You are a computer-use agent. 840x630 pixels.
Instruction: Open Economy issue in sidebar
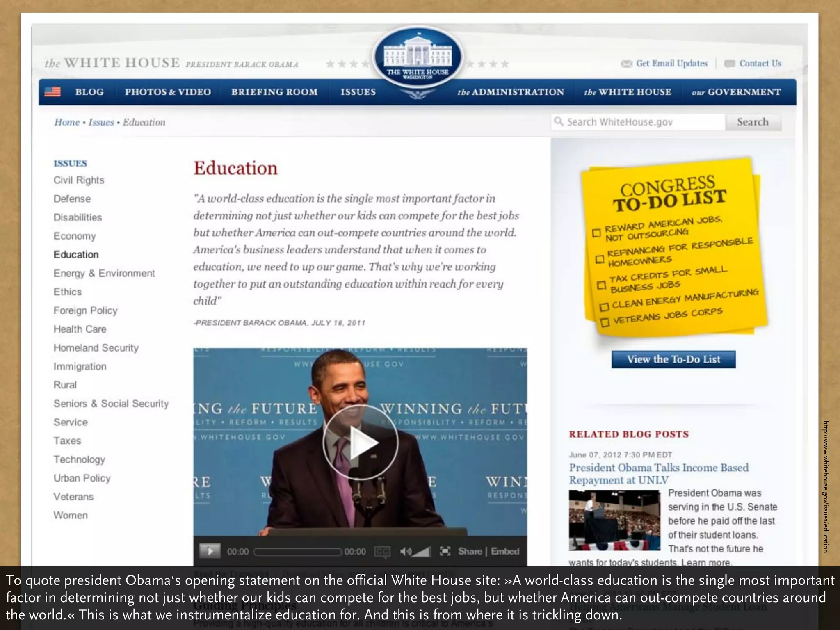75,236
